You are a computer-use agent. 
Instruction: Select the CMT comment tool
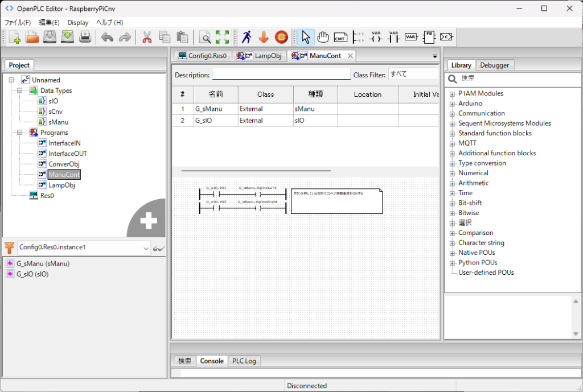(x=340, y=37)
